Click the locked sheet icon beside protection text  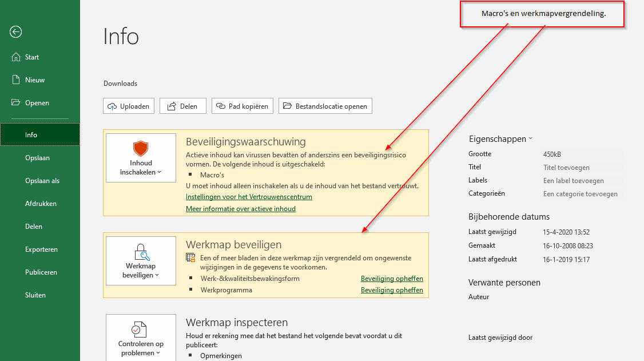point(190,257)
